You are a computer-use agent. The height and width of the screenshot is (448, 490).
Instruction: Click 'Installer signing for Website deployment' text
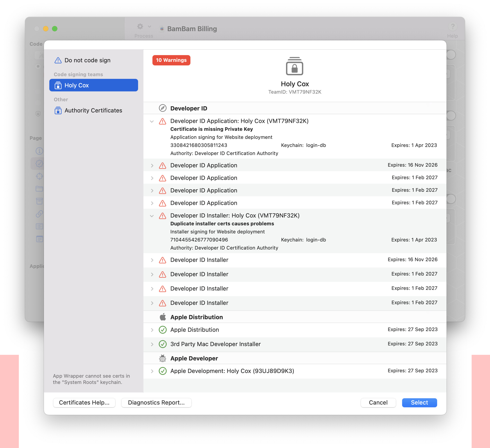(217, 232)
